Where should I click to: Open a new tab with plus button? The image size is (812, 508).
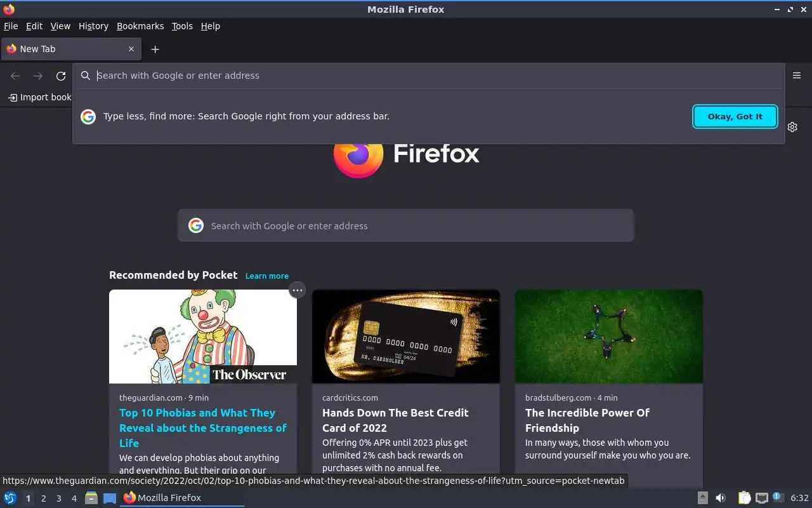(155, 49)
